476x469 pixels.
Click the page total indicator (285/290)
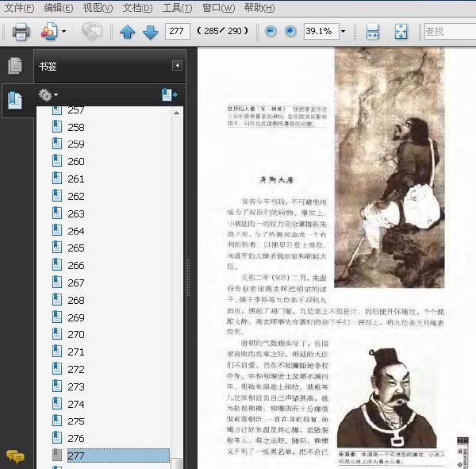(x=222, y=31)
